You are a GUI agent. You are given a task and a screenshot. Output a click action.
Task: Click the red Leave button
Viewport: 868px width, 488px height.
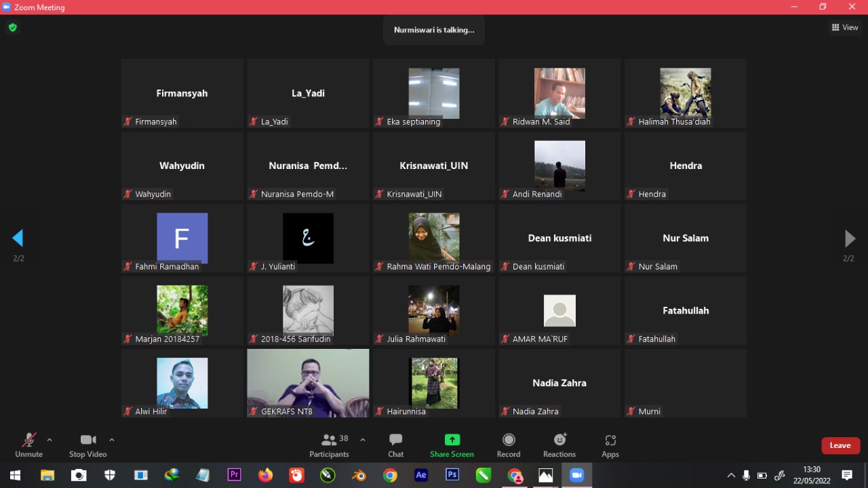(x=840, y=445)
